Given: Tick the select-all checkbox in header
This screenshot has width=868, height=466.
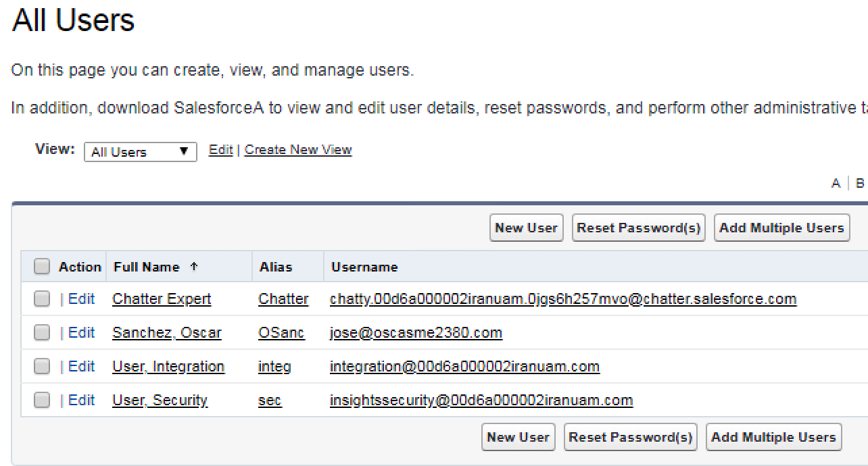Looking at the screenshot, I should pyautogui.click(x=42, y=267).
